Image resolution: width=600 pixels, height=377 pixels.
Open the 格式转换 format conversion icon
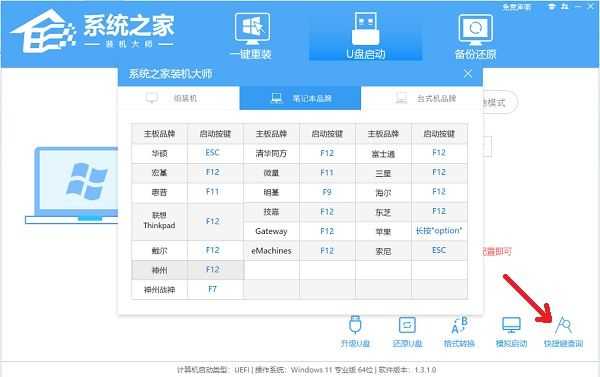(x=459, y=332)
